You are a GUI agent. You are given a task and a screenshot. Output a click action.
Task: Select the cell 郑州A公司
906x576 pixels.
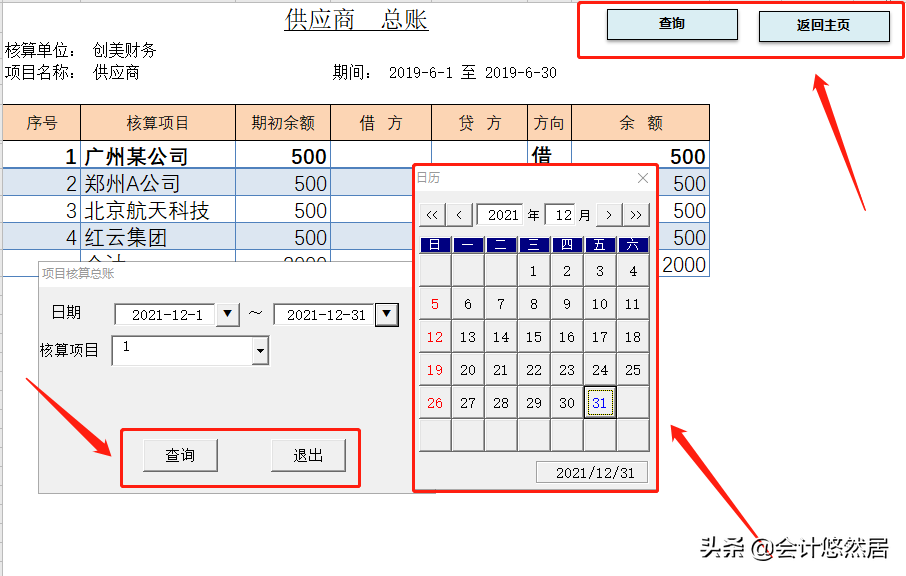pyautogui.click(x=158, y=183)
